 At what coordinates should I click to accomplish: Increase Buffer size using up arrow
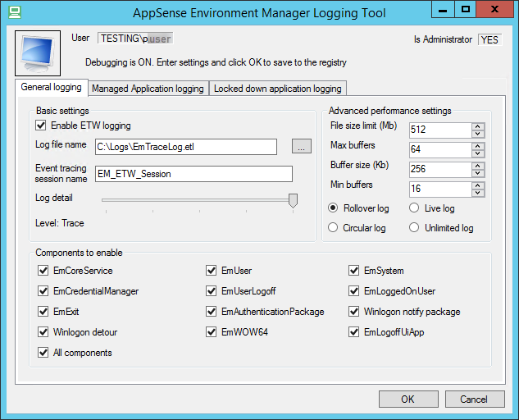[478, 165]
